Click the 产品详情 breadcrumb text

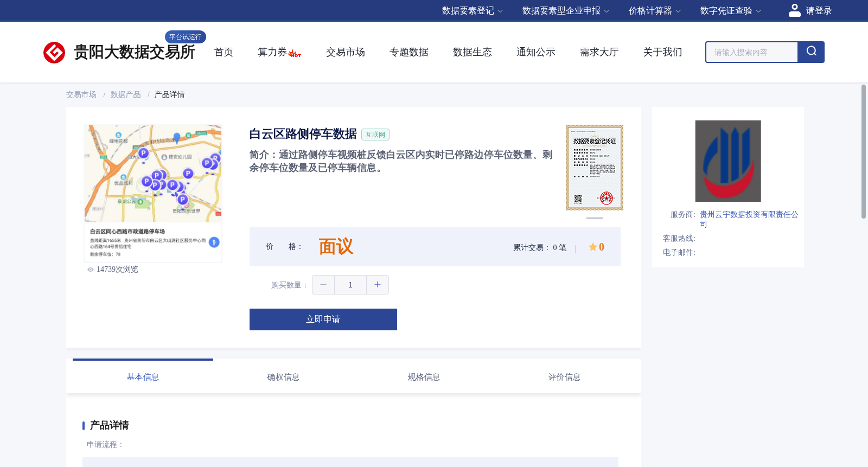[x=169, y=95]
